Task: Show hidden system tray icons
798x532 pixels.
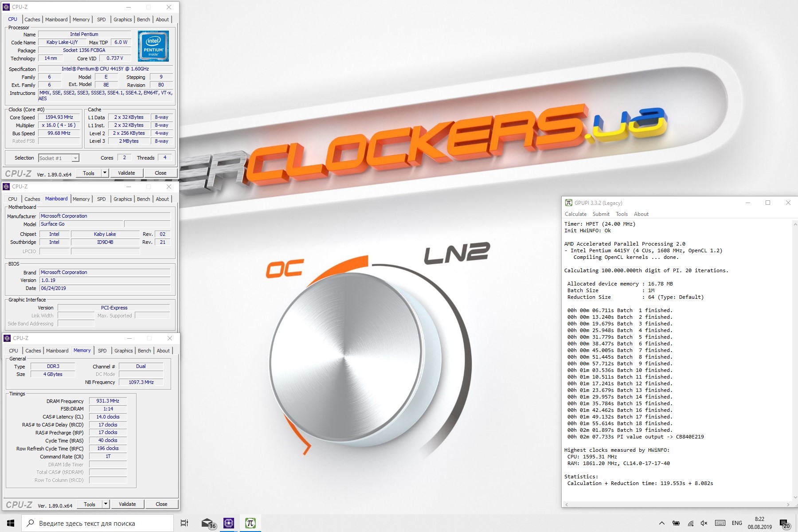Action: [661, 523]
